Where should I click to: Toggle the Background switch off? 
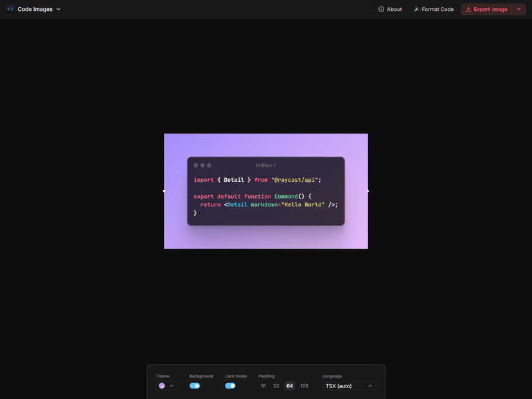[x=195, y=386]
